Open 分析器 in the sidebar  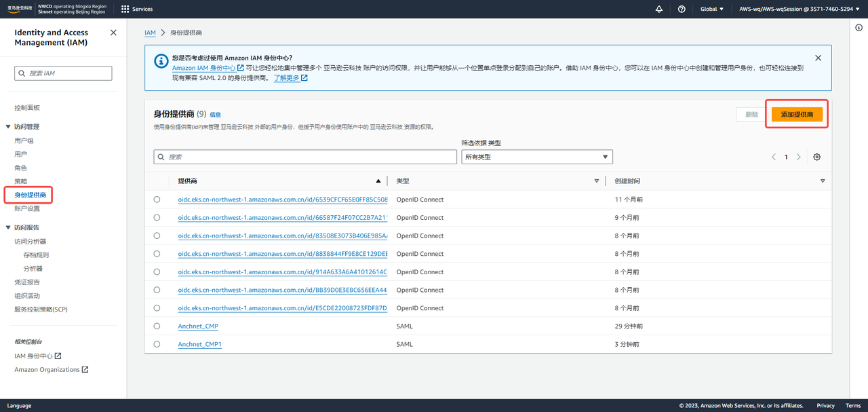pyautogui.click(x=33, y=269)
